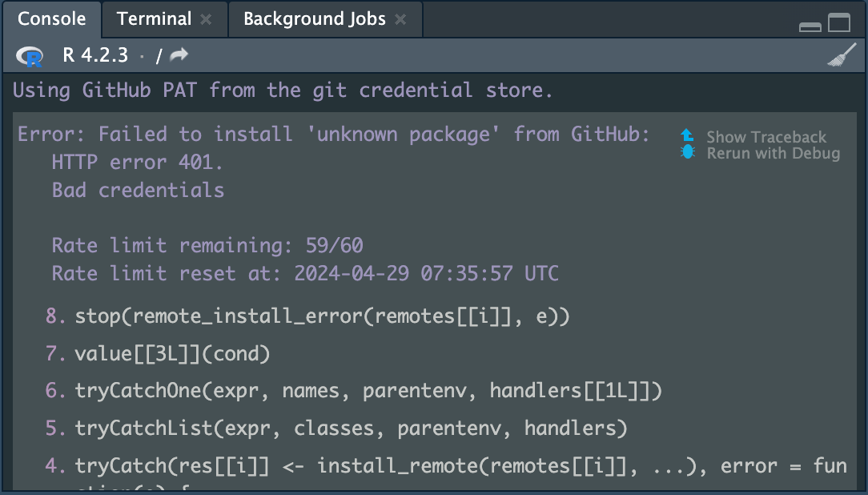Click the R logo icon
The height and width of the screenshot is (495, 868).
tap(29, 56)
